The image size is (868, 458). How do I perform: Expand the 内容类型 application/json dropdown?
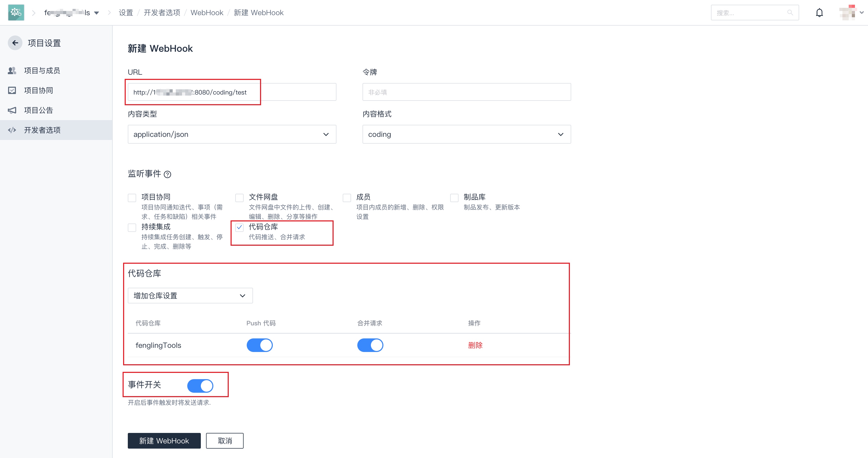point(232,134)
